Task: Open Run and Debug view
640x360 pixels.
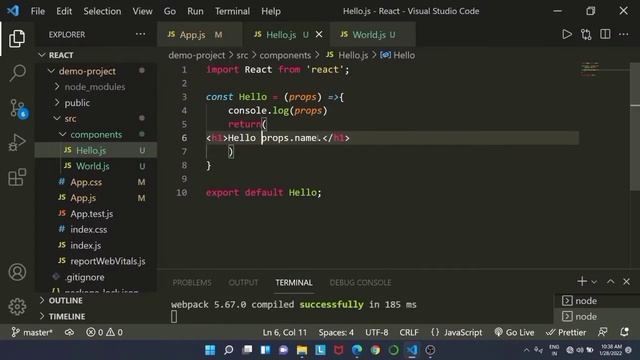Action: pos(17,142)
